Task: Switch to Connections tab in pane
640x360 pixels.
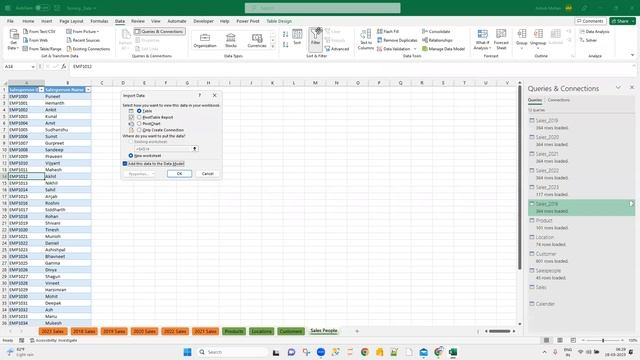Action: pyautogui.click(x=559, y=100)
